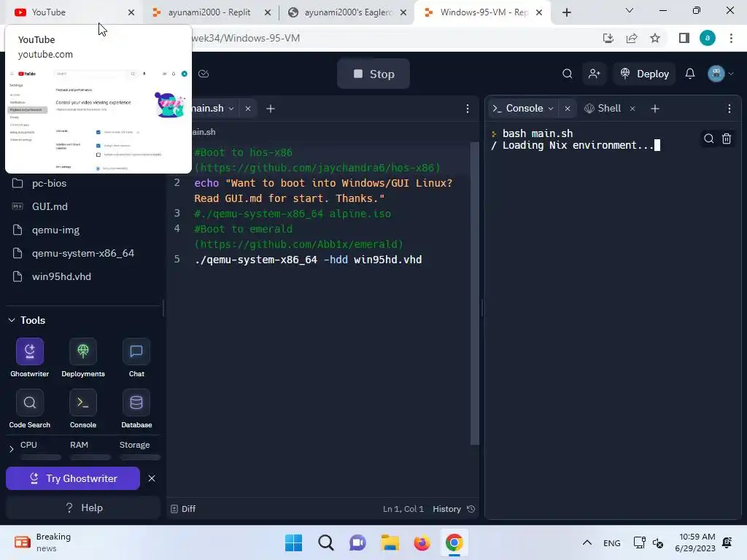Open File Explorer from taskbar
747x560 pixels.
click(x=390, y=542)
